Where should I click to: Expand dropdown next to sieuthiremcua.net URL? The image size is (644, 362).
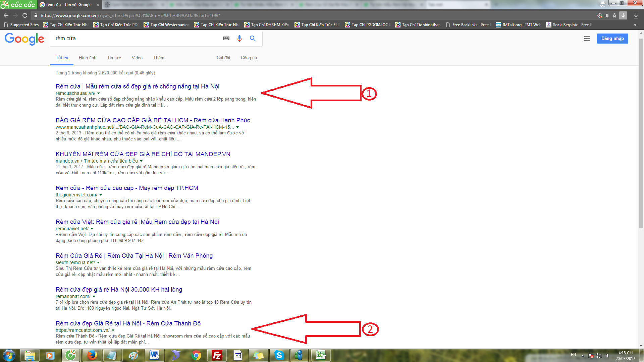[98, 263]
